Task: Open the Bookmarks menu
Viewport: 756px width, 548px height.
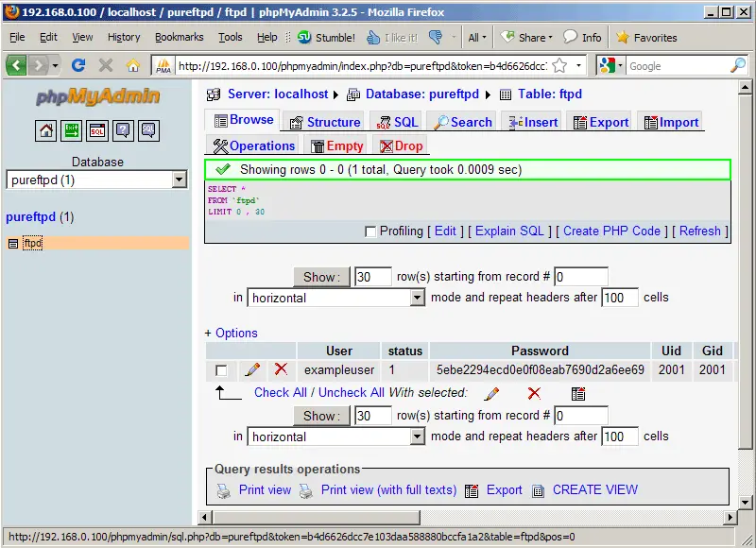Action: coord(179,37)
